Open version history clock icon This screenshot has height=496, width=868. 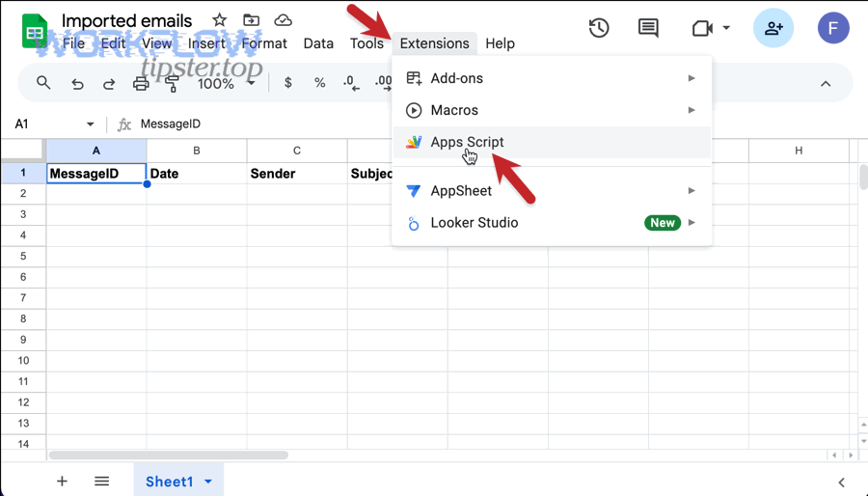pos(599,28)
